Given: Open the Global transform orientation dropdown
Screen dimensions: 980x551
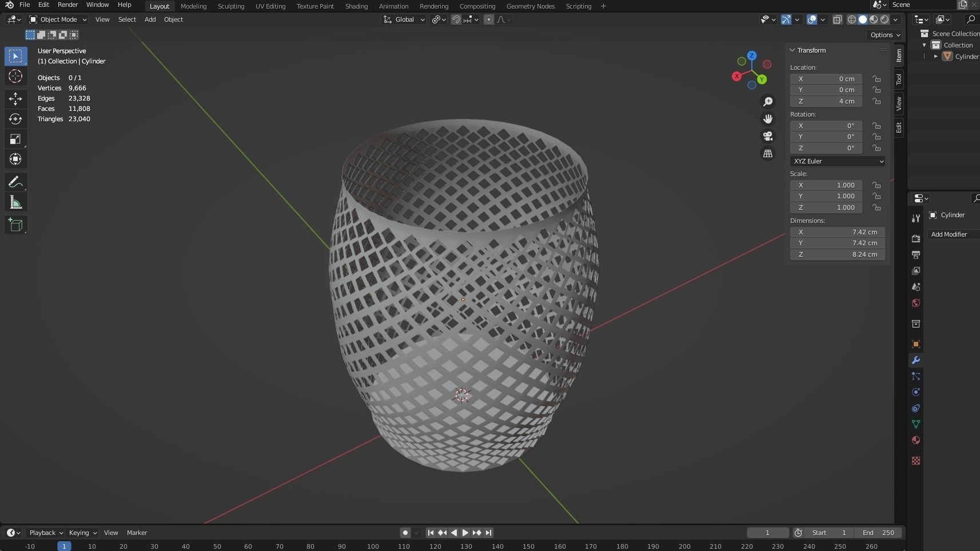Looking at the screenshot, I should pyautogui.click(x=404, y=19).
